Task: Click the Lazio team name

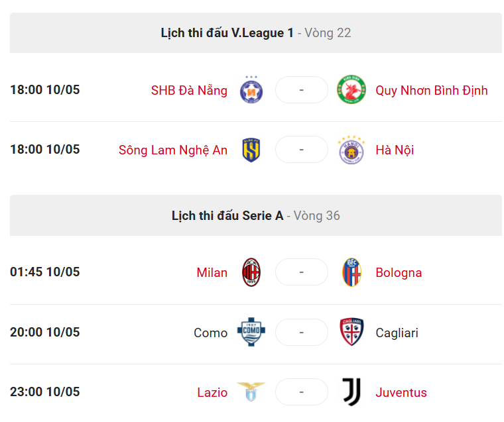Action: coord(212,392)
